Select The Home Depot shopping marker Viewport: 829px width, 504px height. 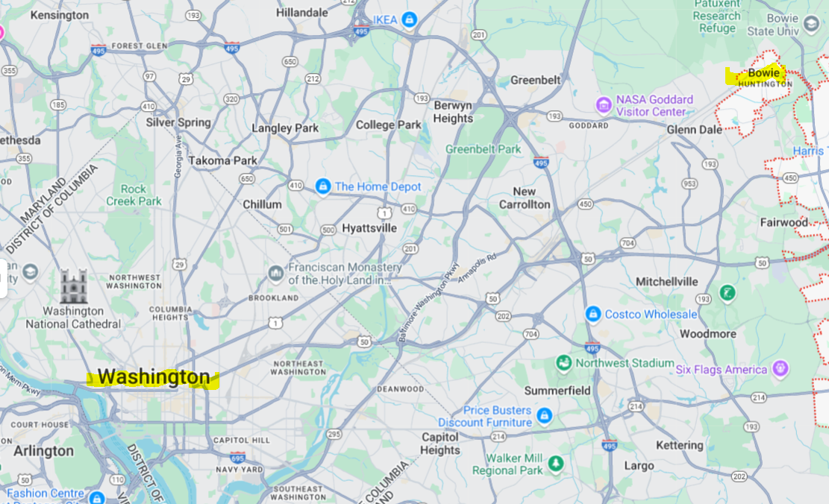[322, 186]
